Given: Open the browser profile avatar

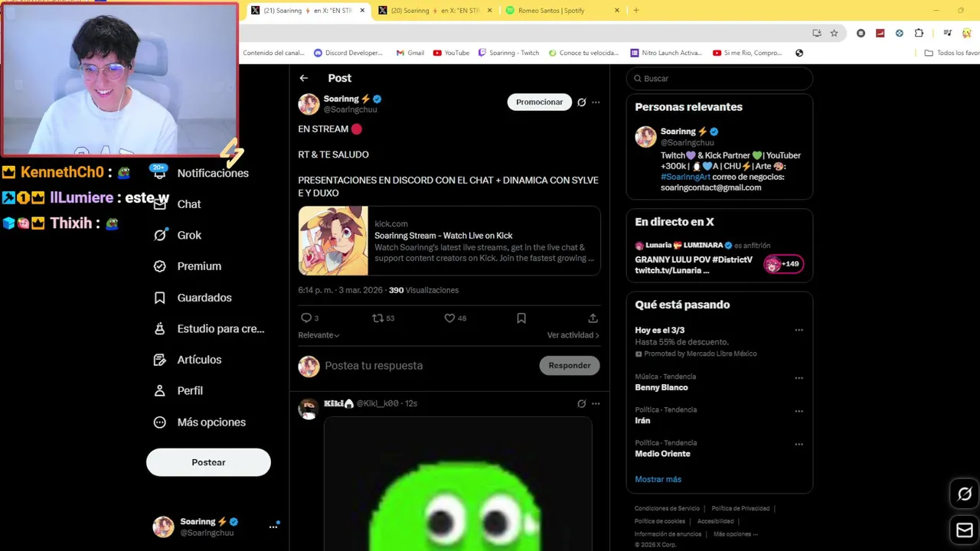Looking at the screenshot, I should pyautogui.click(x=967, y=33).
